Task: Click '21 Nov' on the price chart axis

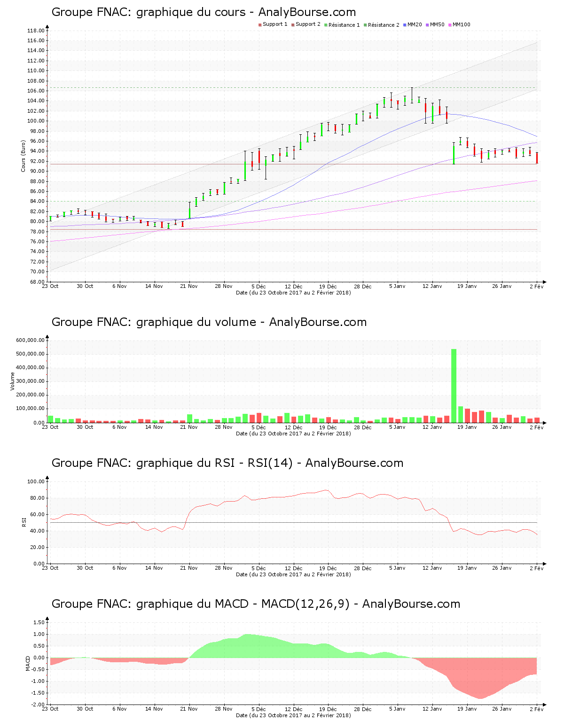Action: click(x=189, y=286)
